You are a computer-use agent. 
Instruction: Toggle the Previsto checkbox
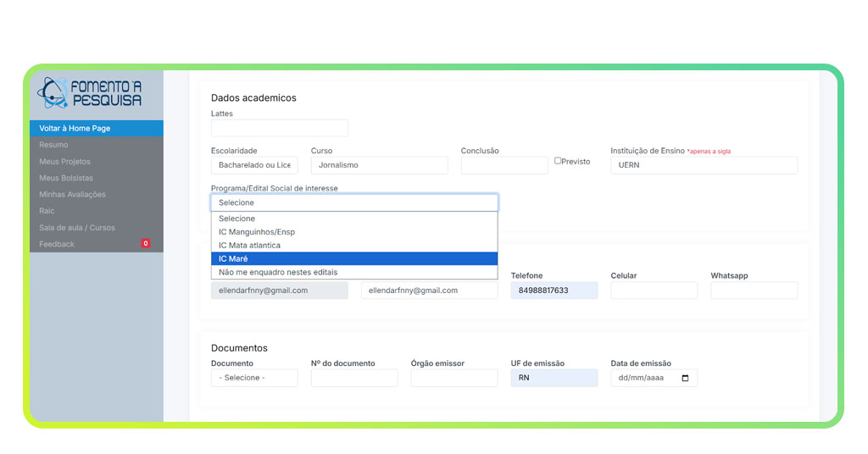coord(558,161)
